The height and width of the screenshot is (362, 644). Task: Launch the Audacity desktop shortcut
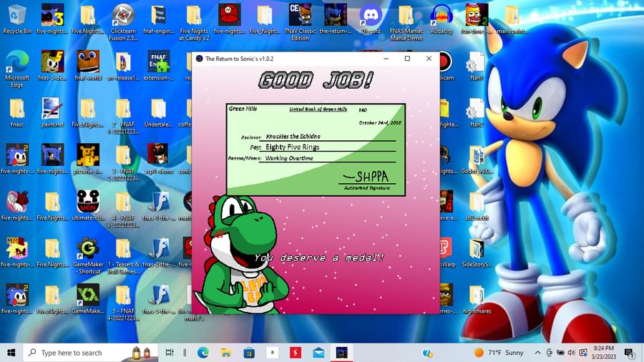(441, 19)
